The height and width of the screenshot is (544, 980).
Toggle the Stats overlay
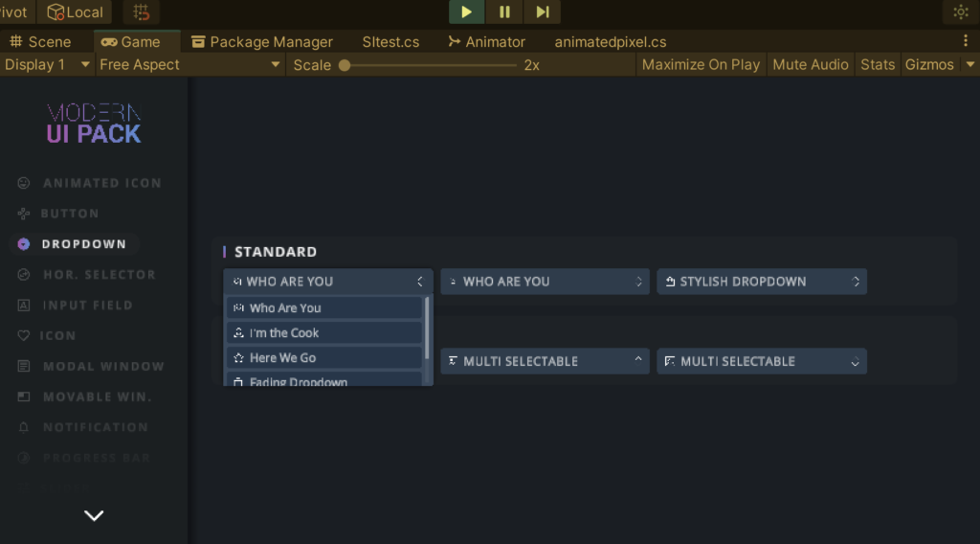[x=878, y=65]
